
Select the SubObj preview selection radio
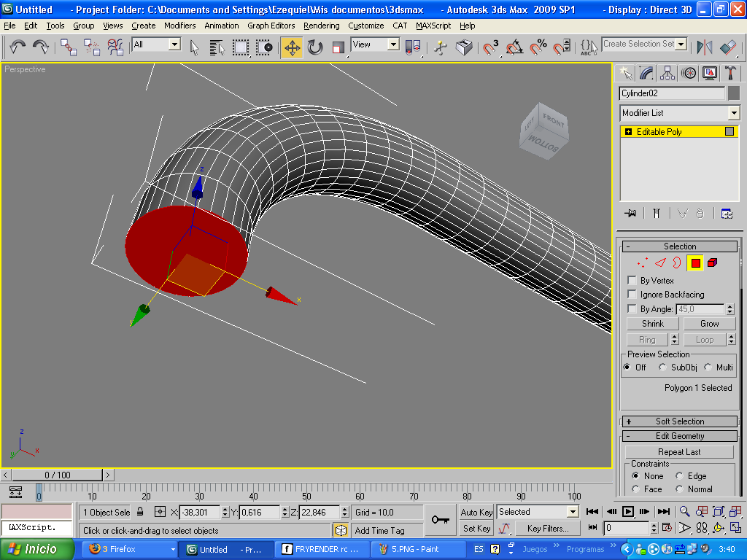point(662,367)
